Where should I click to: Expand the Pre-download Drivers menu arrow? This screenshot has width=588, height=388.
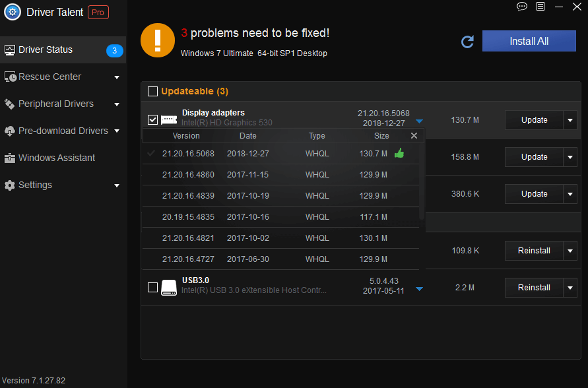point(117,131)
